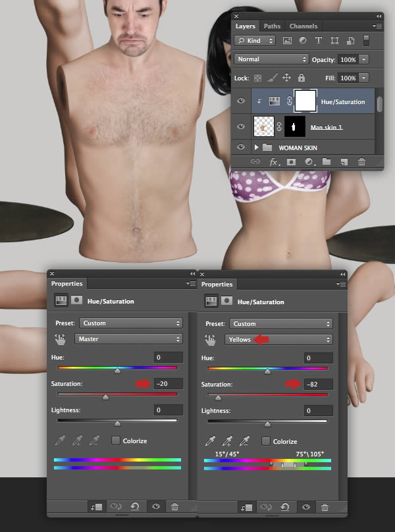Create a new group folder icon
The image size is (395, 532).
coord(327,162)
